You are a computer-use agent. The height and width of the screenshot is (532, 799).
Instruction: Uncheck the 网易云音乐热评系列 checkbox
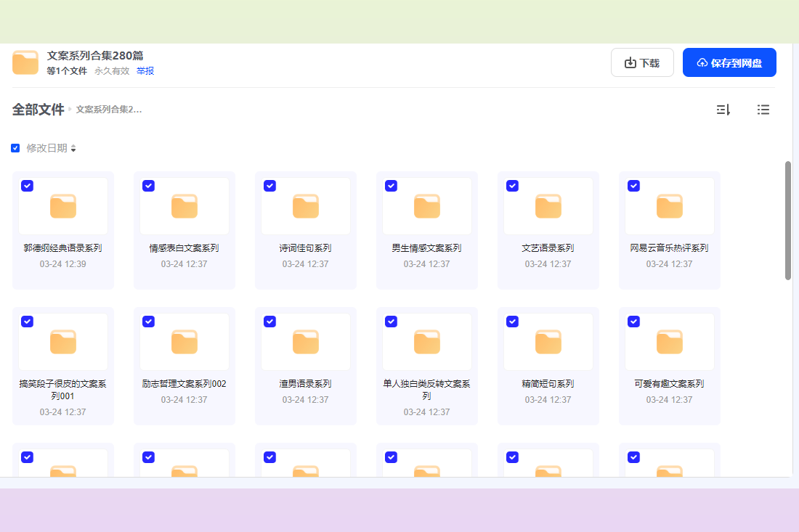pos(634,186)
